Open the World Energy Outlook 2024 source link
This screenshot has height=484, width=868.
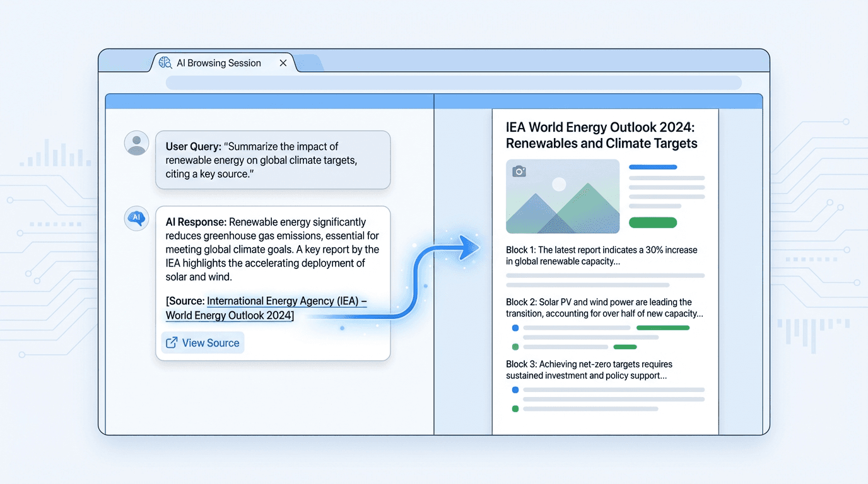[229, 315]
